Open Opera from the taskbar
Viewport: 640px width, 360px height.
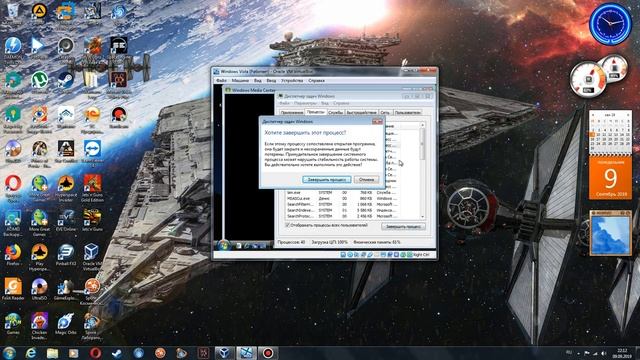pyautogui.click(x=96, y=353)
